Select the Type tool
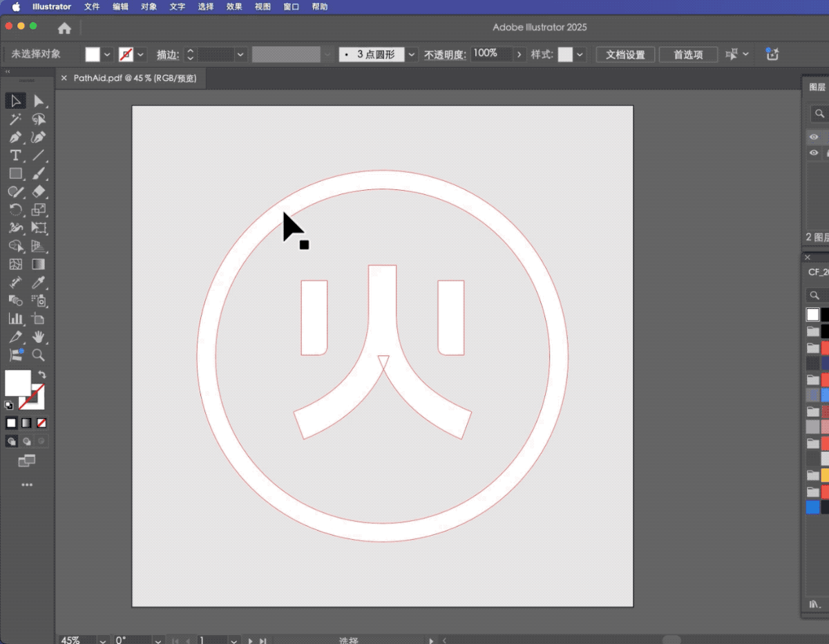The height and width of the screenshot is (644, 829). pos(15,155)
